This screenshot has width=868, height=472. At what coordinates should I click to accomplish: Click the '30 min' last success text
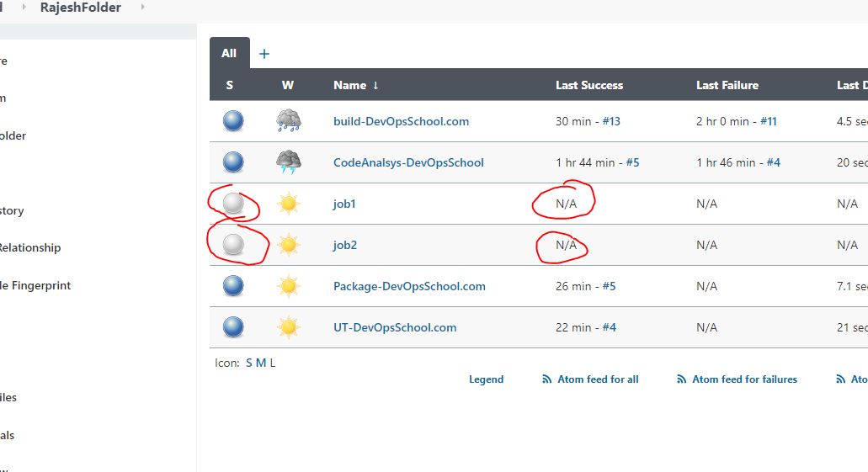pyautogui.click(x=573, y=121)
